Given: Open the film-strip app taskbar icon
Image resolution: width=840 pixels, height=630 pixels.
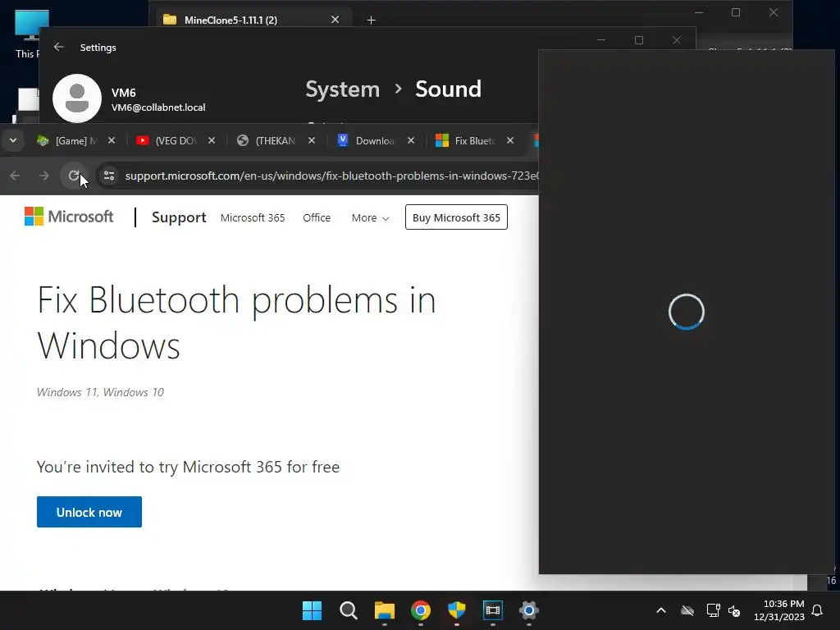Looking at the screenshot, I should (493, 610).
